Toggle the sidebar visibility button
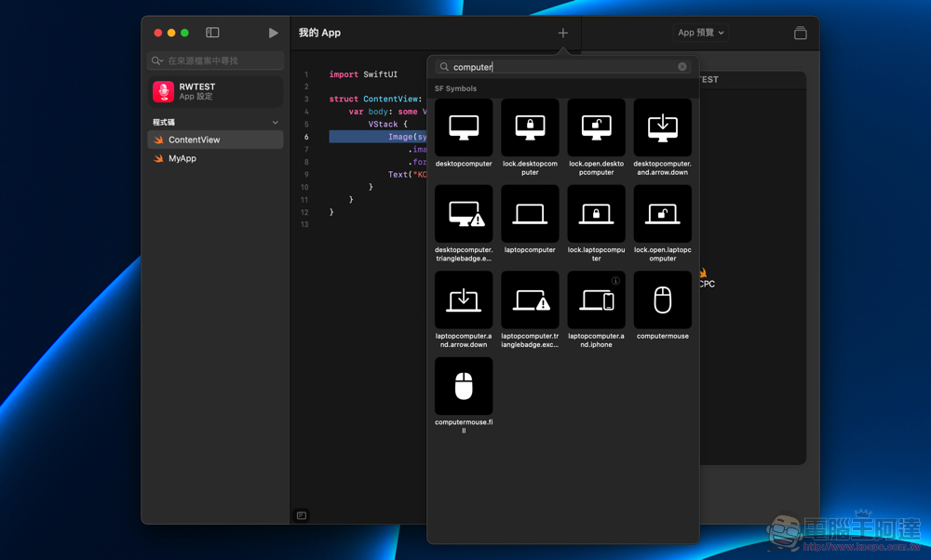Screen dimensions: 931x560 point(212,33)
